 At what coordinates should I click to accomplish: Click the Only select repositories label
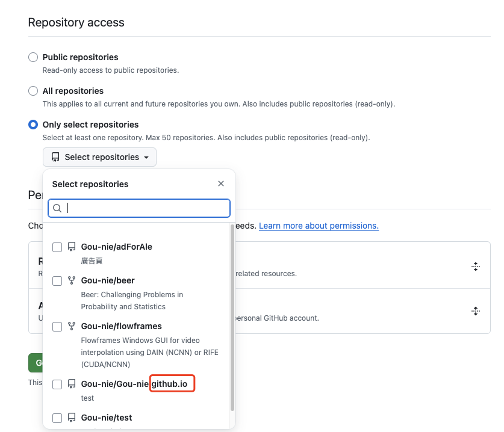(x=91, y=125)
